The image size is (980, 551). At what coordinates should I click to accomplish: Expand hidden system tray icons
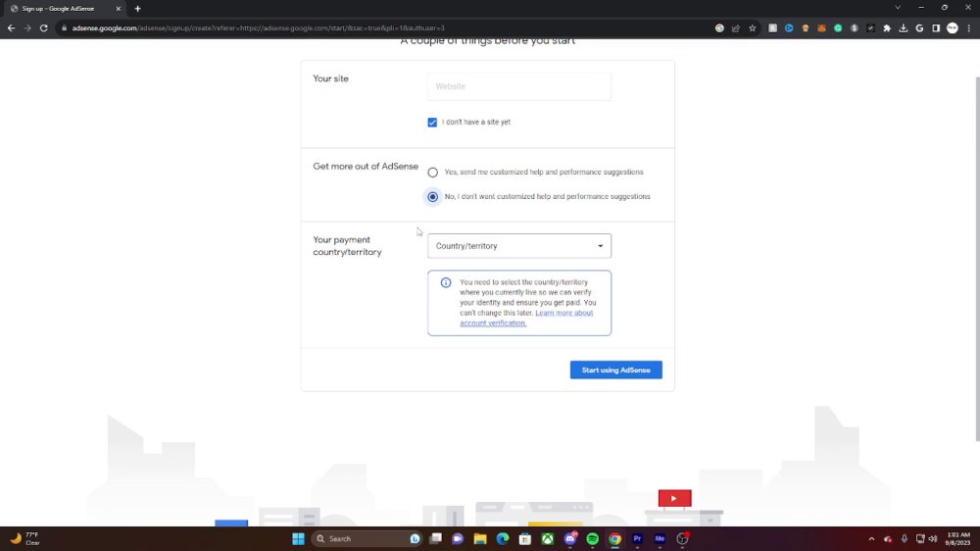pyautogui.click(x=871, y=538)
